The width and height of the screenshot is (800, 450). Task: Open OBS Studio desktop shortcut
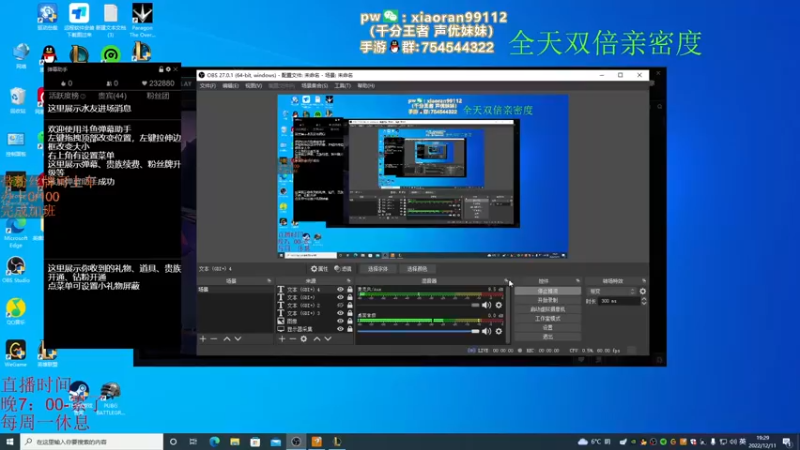16,270
